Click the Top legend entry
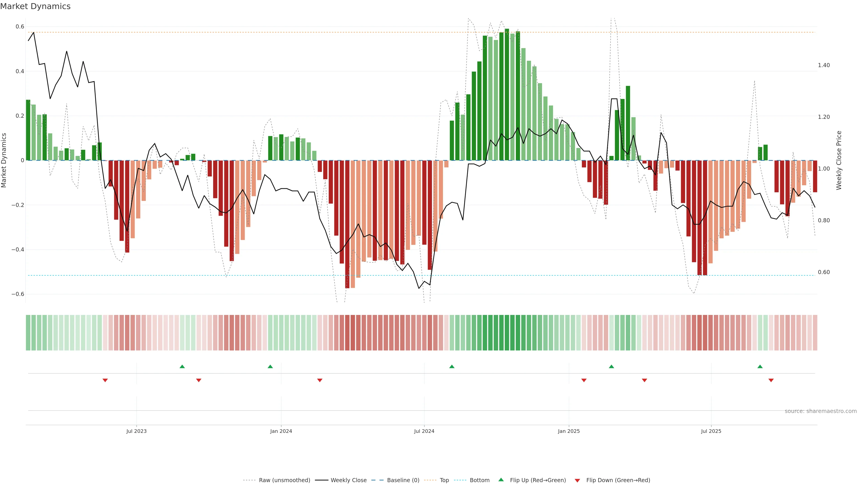868x488 pixels. 444,480
